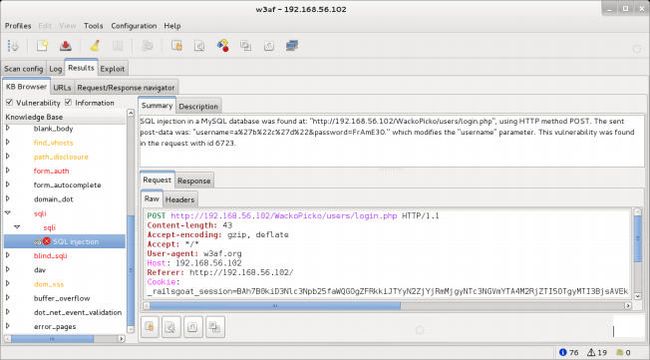
Task: Click the colored shapes cluster toolbar icon
Action: coord(223,46)
